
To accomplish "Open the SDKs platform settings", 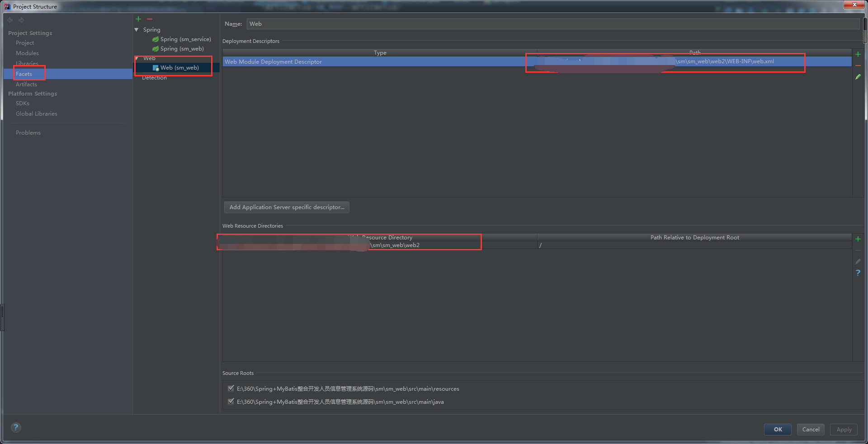I will [23, 103].
